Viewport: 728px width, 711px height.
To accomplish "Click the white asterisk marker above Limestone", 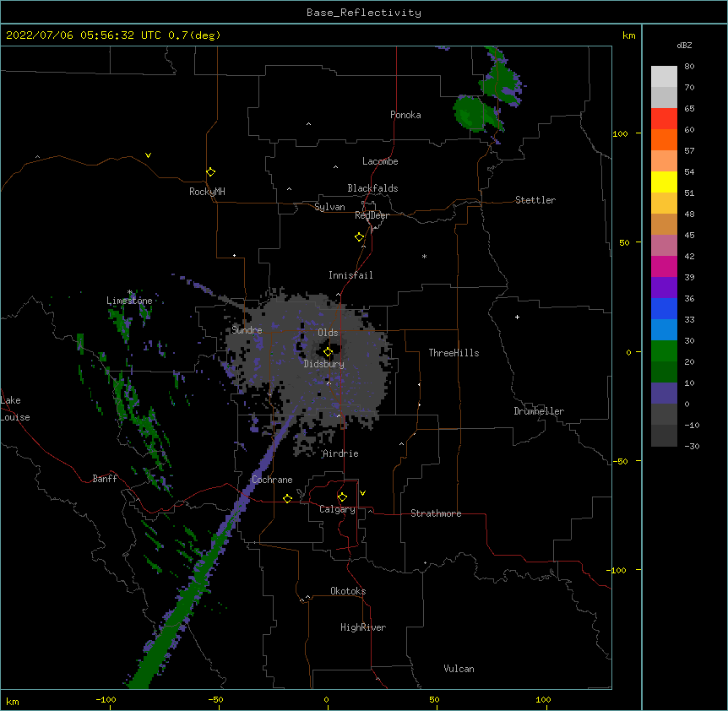I will pos(130,292).
